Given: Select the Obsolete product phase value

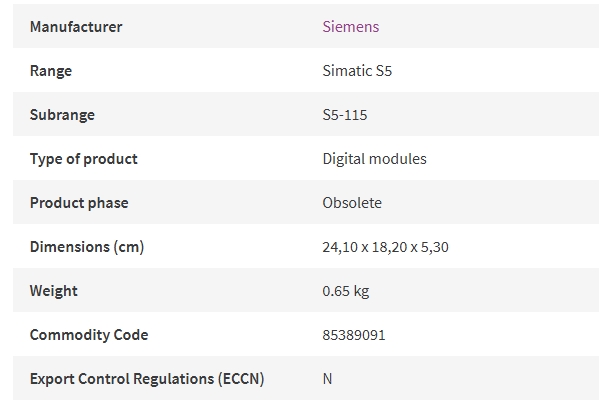Looking at the screenshot, I should (352, 202).
